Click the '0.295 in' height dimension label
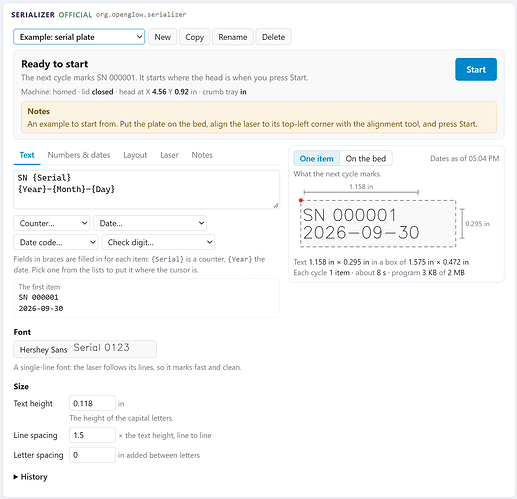Viewport: 517px width, 499px height. coord(477,224)
